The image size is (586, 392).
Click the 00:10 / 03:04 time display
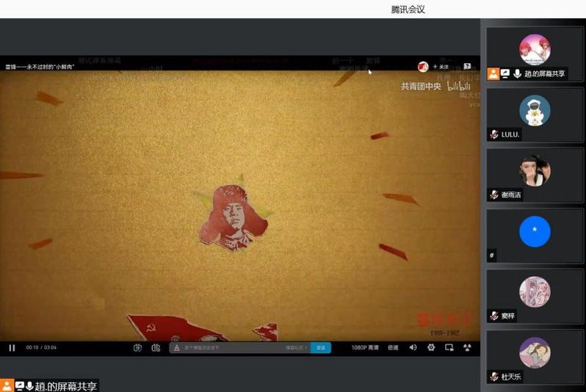[x=41, y=347]
